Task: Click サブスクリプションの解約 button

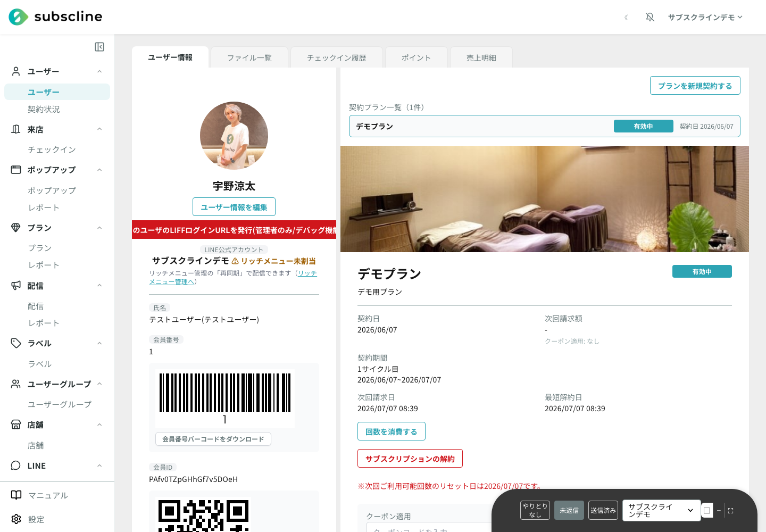Action: [x=410, y=459]
